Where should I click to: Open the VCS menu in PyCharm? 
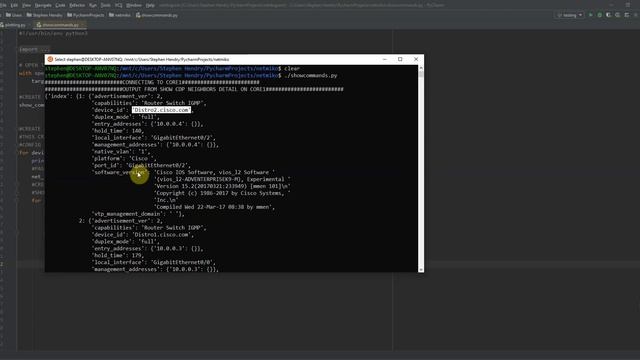(x=119, y=5)
